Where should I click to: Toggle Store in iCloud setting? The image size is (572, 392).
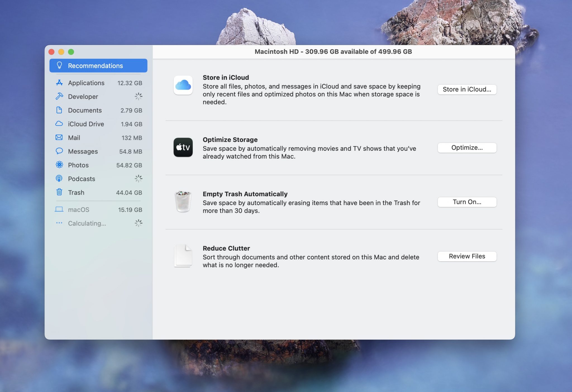[467, 89]
